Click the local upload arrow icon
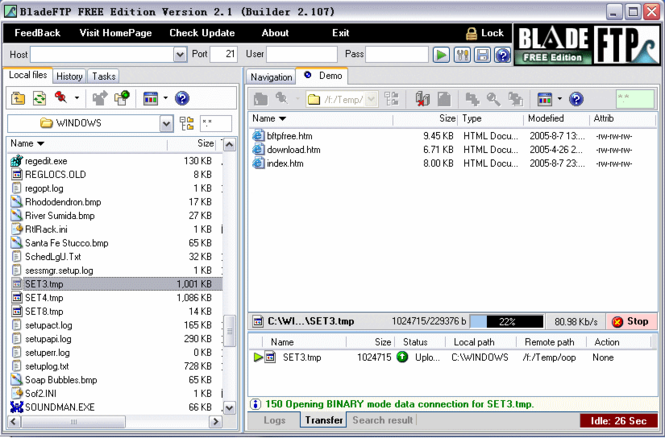Viewport: 665px width, 438px height. tap(100, 98)
